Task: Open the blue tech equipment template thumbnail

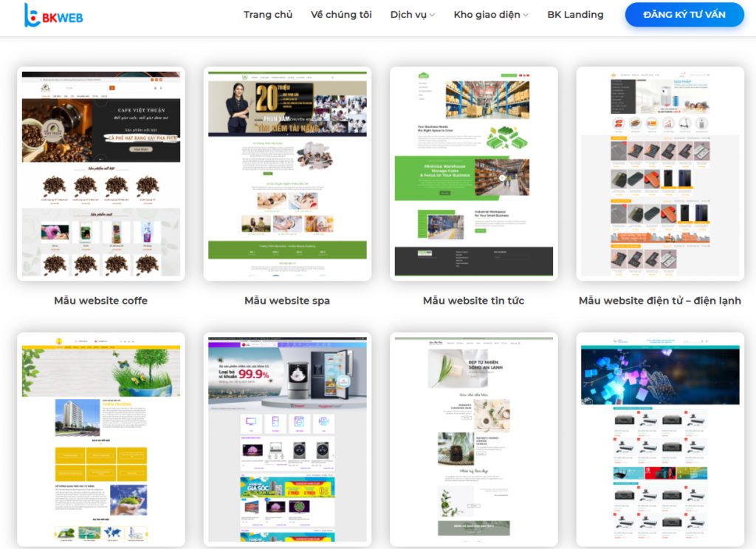Action: (x=660, y=439)
